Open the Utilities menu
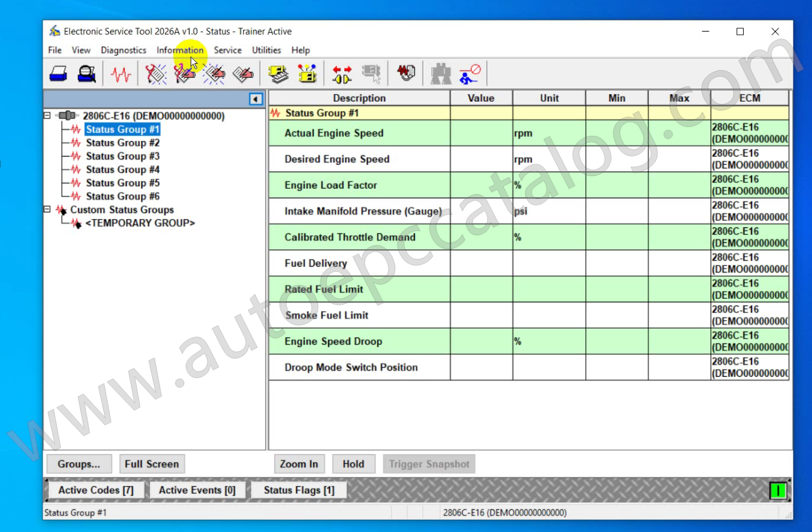812x532 pixels. (x=266, y=50)
